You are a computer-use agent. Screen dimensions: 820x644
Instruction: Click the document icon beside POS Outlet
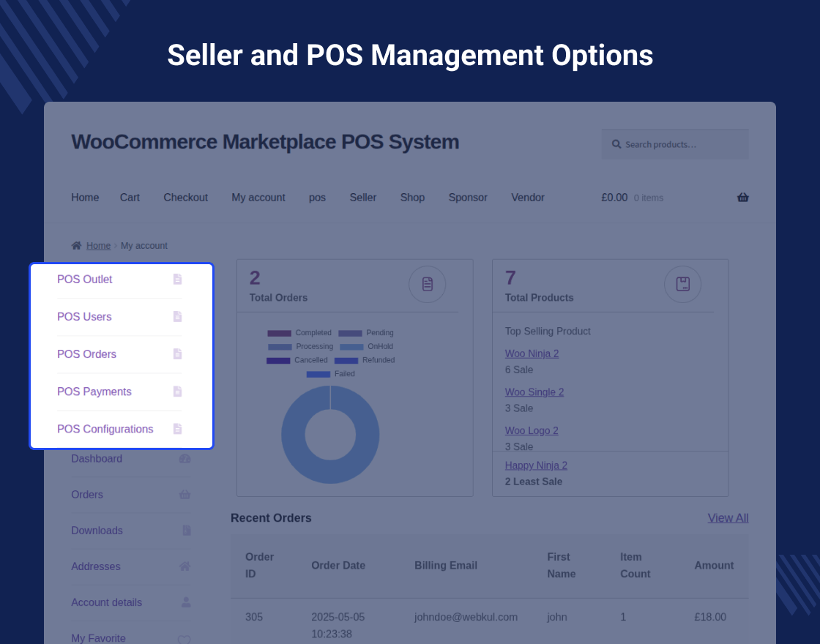point(178,279)
